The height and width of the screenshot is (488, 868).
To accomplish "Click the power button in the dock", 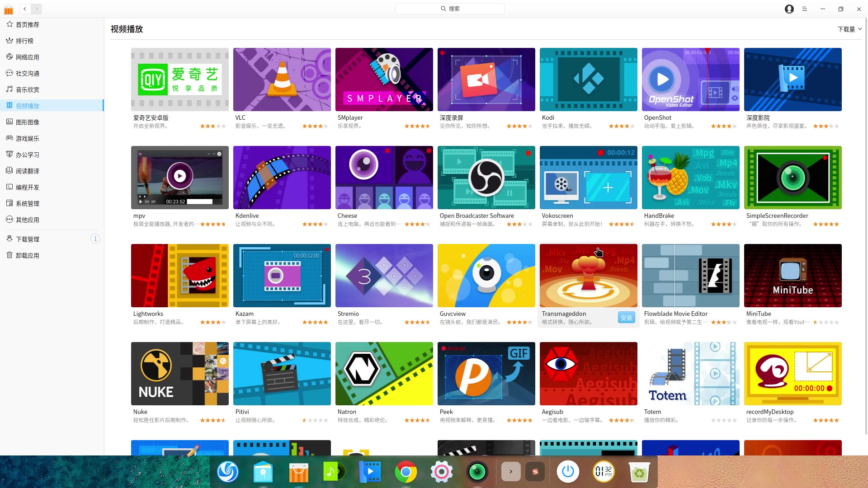I will click(568, 472).
